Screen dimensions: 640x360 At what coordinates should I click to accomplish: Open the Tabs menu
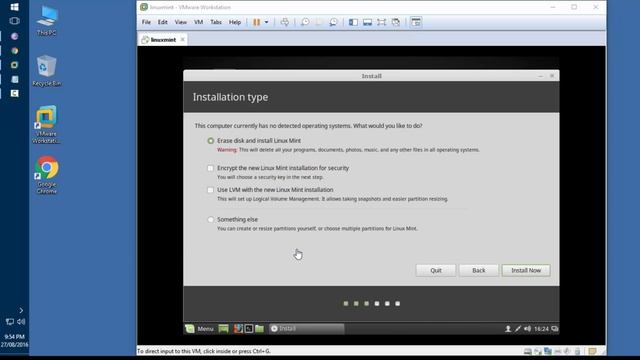tap(216, 22)
